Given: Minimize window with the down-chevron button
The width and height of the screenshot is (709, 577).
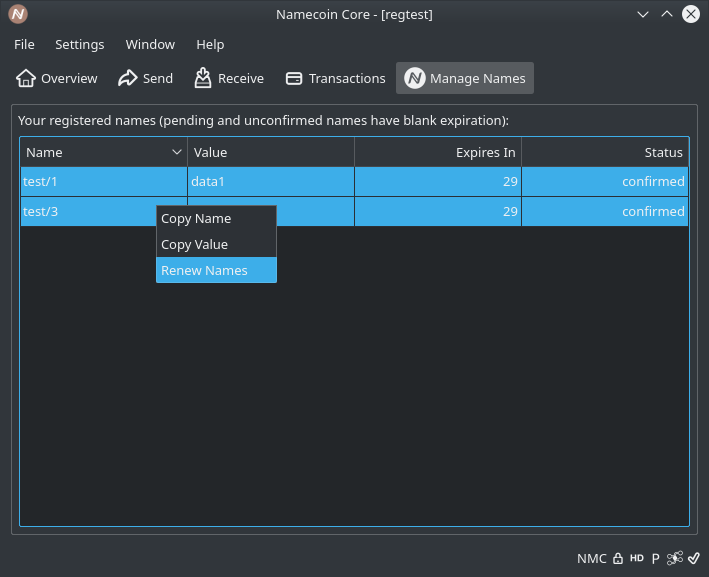Looking at the screenshot, I should [643, 14].
